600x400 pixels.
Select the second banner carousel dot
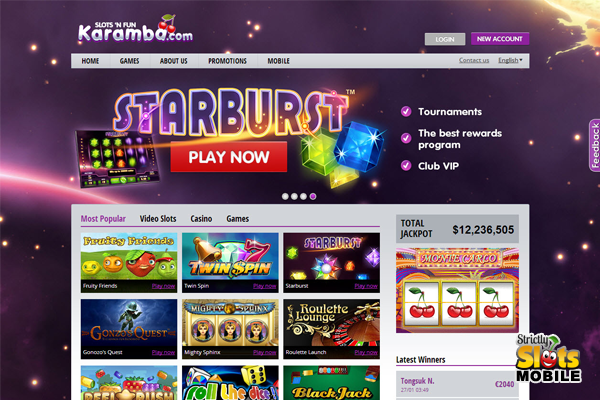coord(294,196)
